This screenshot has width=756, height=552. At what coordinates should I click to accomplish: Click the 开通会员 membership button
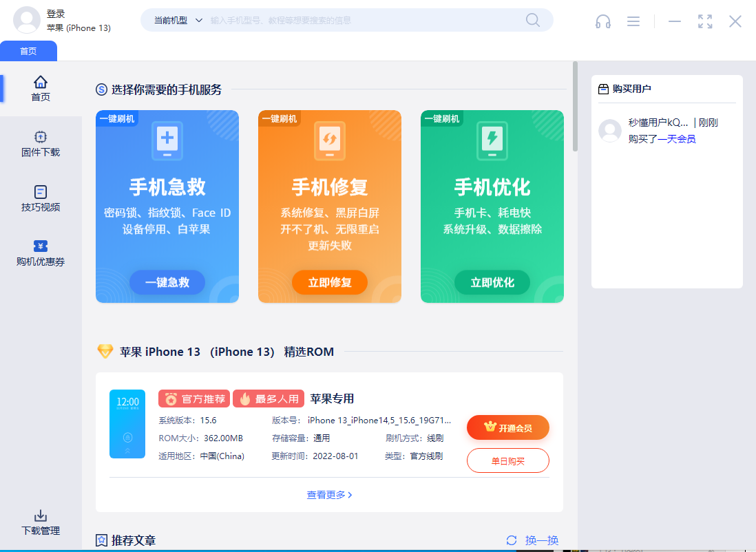click(x=507, y=427)
